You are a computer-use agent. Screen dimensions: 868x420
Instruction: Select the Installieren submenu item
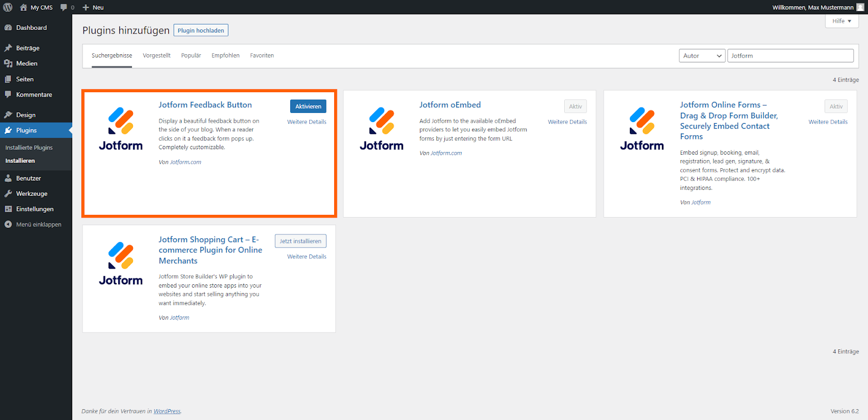tap(20, 161)
